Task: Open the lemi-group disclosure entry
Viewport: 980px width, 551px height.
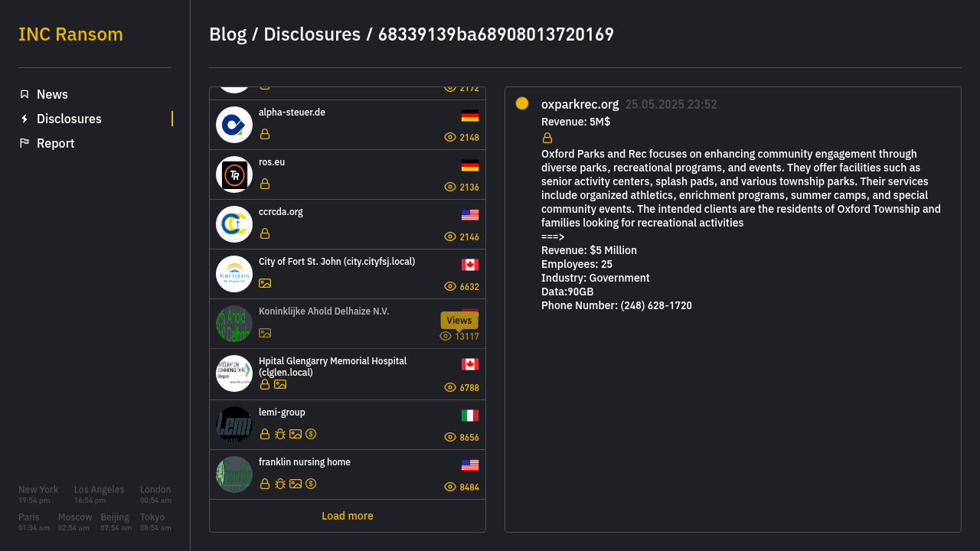Action: (348, 425)
